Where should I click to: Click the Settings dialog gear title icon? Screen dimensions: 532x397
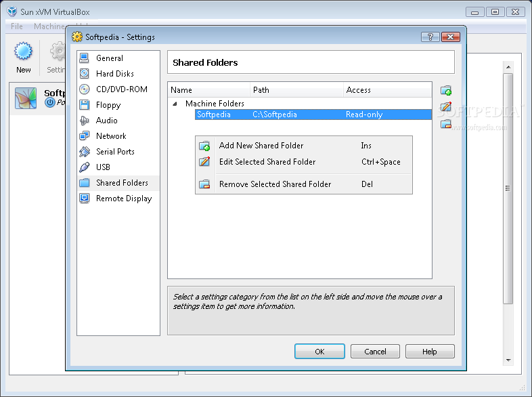point(77,37)
